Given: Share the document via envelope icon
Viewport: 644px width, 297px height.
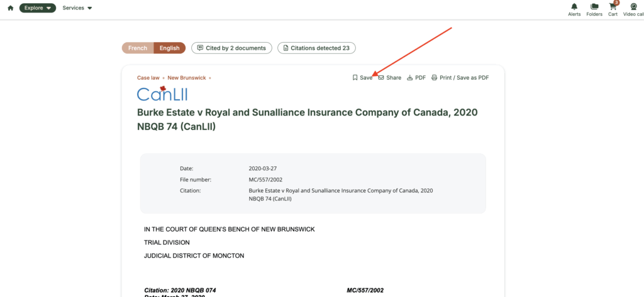Looking at the screenshot, I should (390, 77).
